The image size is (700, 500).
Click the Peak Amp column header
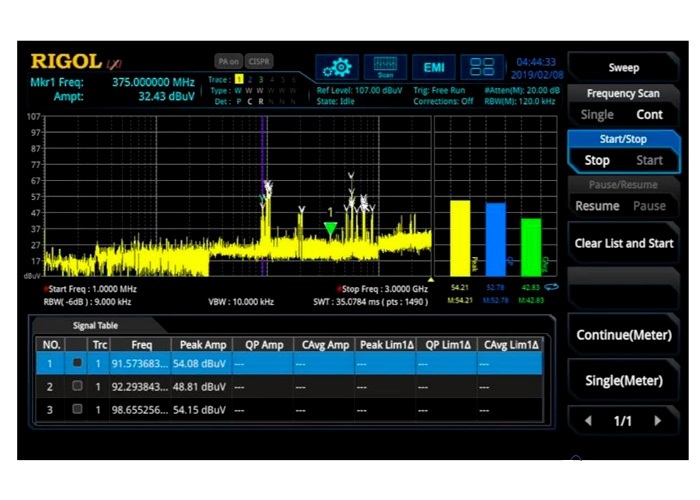(200, 344)
